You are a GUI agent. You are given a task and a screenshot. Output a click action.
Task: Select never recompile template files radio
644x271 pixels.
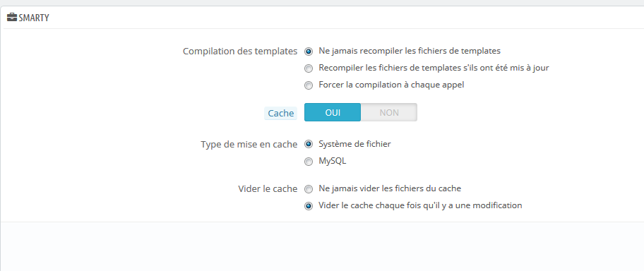point(308,52)
